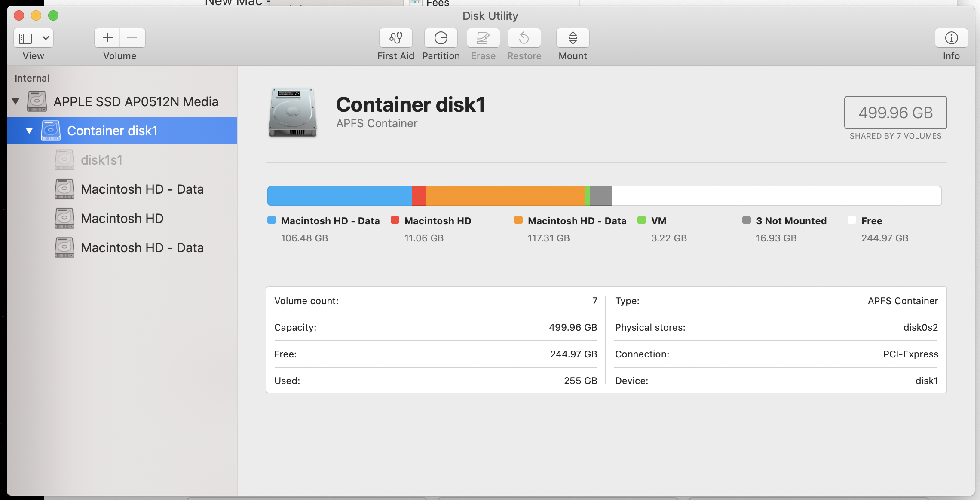
Task: Collapse the Container disk1 disclosure triangle
Action: tap(30, 131)
